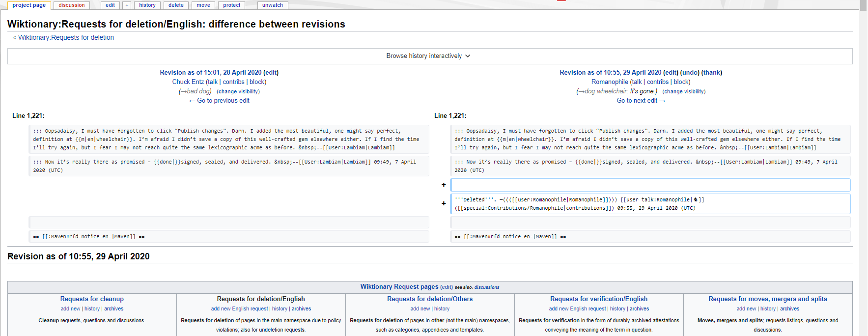Open Wiktionary Request pages edit link

pyautogui.click(x=447, y=287)
